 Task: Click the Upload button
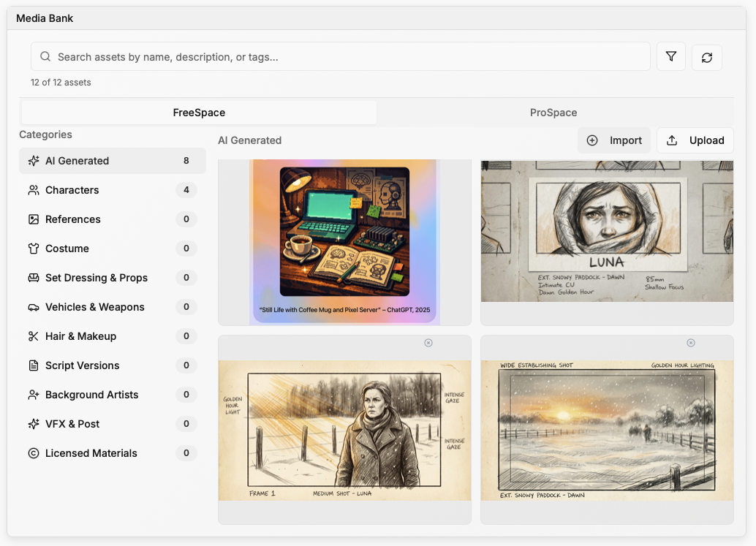pos(695,140)
